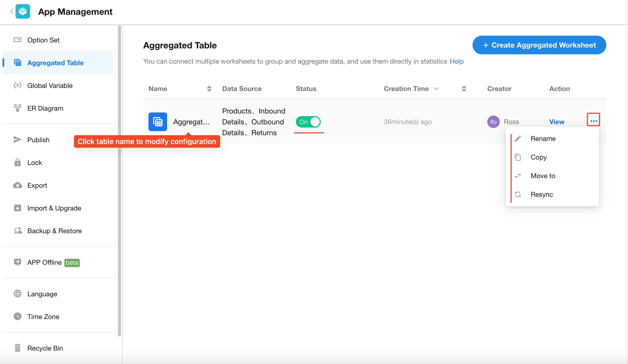Expand the Creation Time column dropdown chevron
The image size is (628, 364).
(436, 89)
